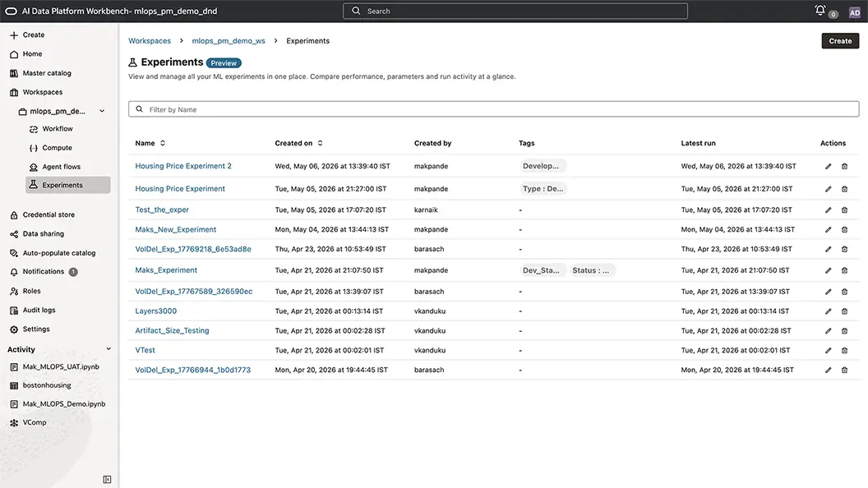The height and width of the screenshot is (488, 868).
Task: Edit the Test_the_exper row pencil icon
Action: 829,209
